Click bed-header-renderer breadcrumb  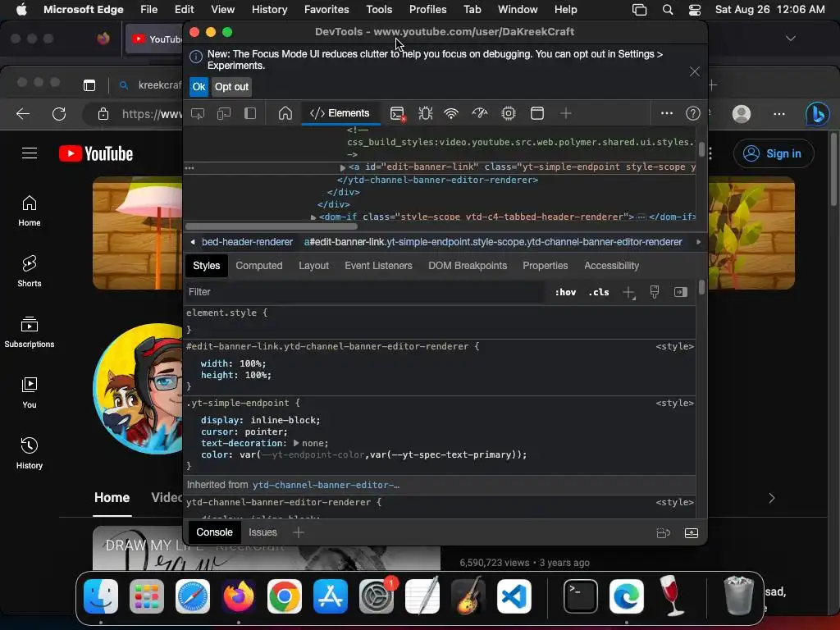(x=247, y=242)
